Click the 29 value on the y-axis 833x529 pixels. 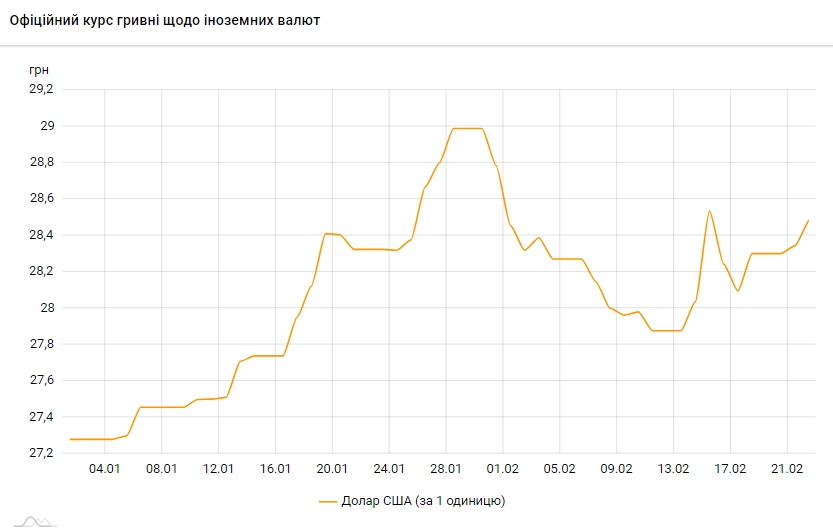pos(46,126)
